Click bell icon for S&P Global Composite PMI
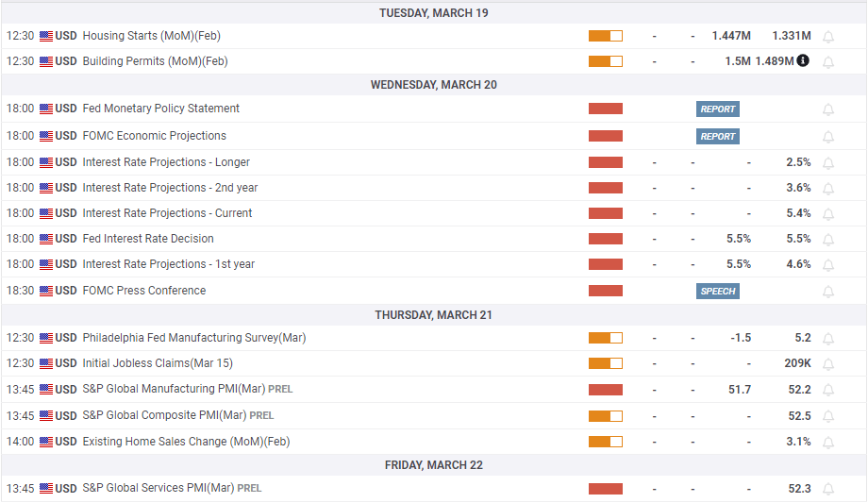Screen dimensions: 868x503 click(x=828, y=417)
